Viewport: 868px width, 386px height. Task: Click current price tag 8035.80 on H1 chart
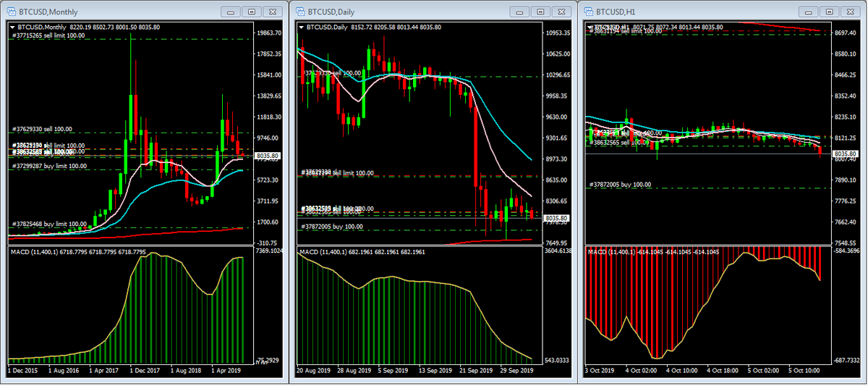tap(845, 154)
